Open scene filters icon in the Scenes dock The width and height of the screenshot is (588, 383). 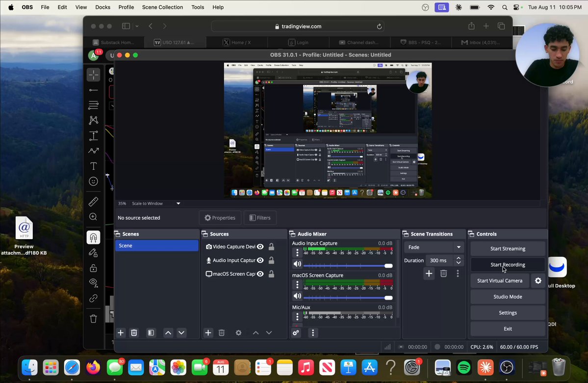[151, 333]
